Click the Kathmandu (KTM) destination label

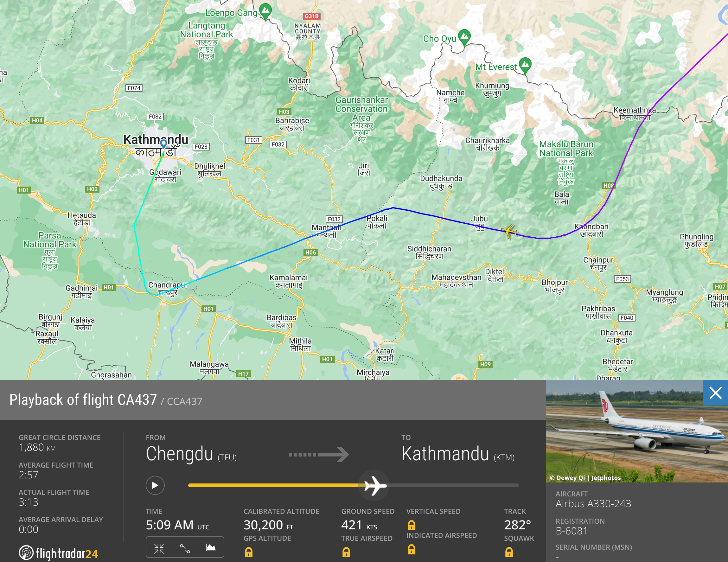458,454
